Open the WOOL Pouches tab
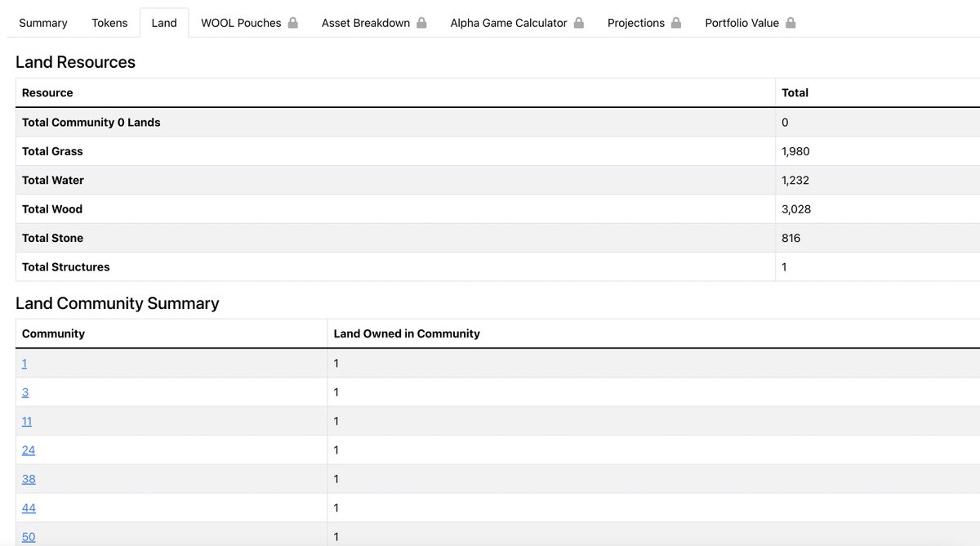The image size is (980, 546). pos(243,23)
